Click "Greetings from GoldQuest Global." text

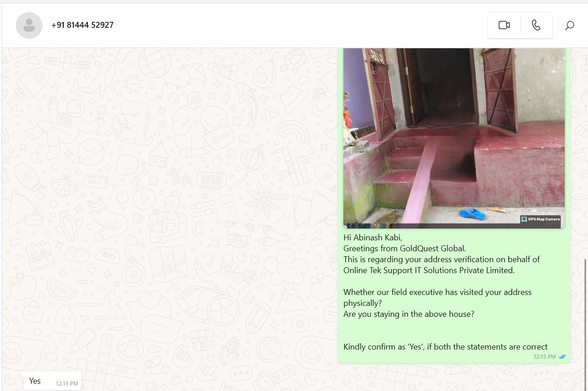[404, 249]
